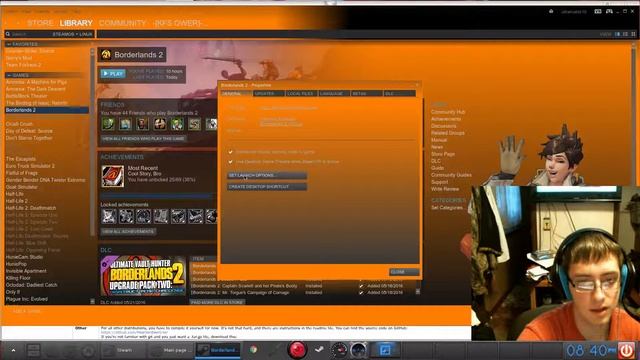Toggle checkbox for Mr. Torgue's Campaign DLC
This screenshot has width=640, height=360.
361,292
